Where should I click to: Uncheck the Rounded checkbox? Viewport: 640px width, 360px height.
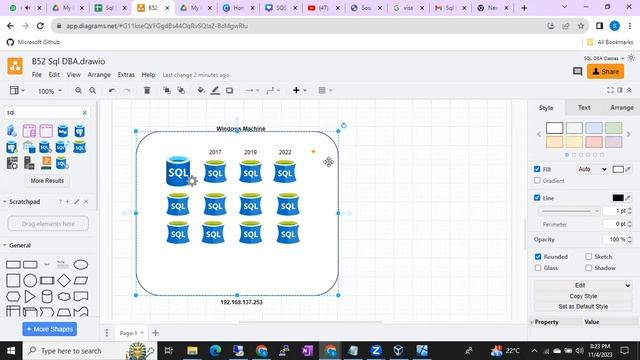(x=538, y=257)
